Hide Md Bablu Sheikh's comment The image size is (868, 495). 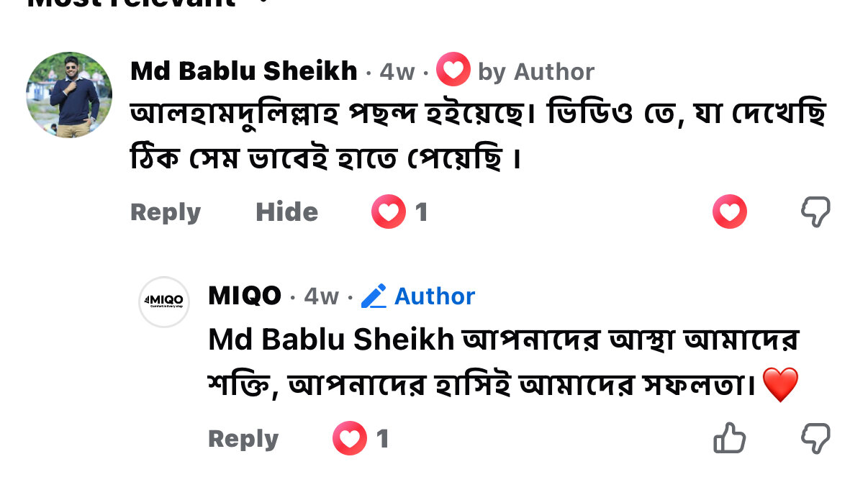pos(286,212)
